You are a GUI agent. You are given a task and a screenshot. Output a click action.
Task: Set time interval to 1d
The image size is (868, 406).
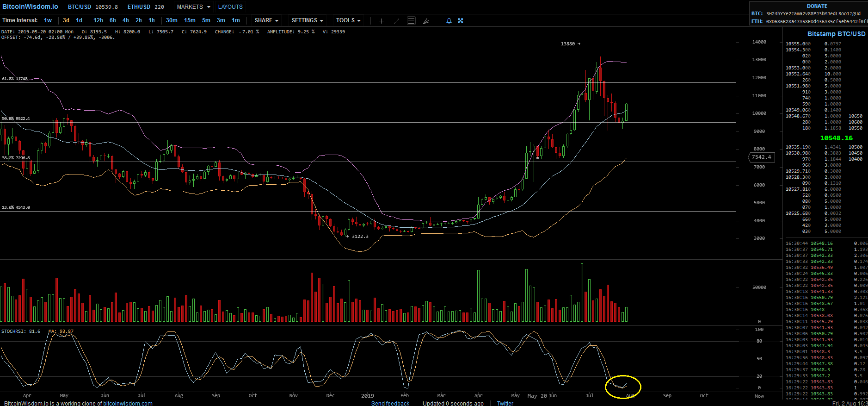click(x=79, y=20)
